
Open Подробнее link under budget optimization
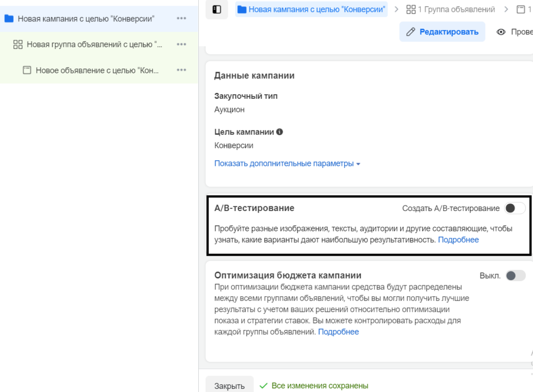pos(338,332)
